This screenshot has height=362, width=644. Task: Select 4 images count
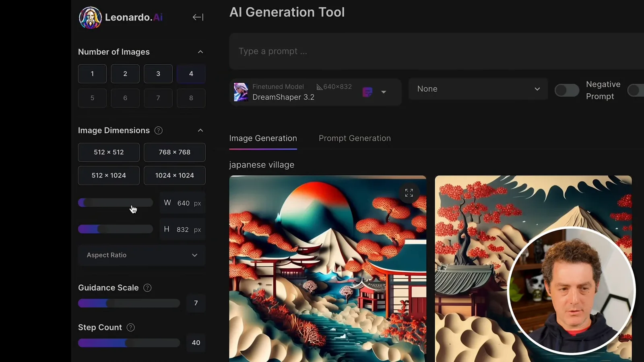pos(191,74)
